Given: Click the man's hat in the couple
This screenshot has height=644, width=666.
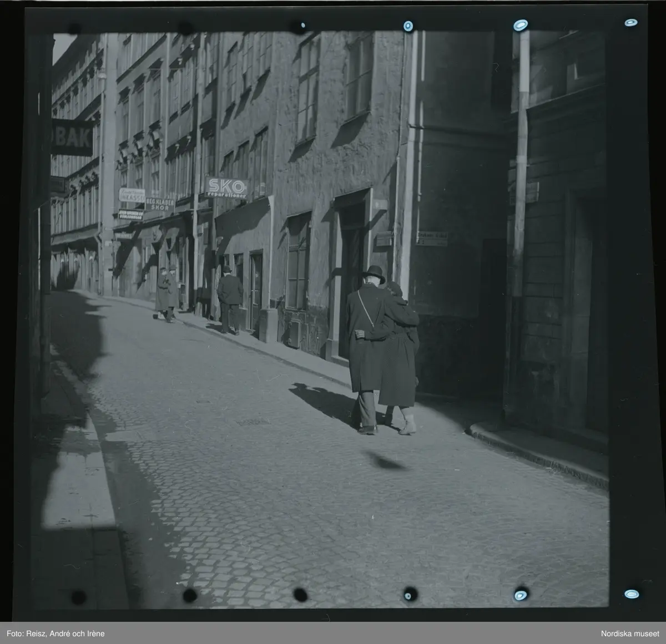Looking at the screenshot, I should point(375,271).
